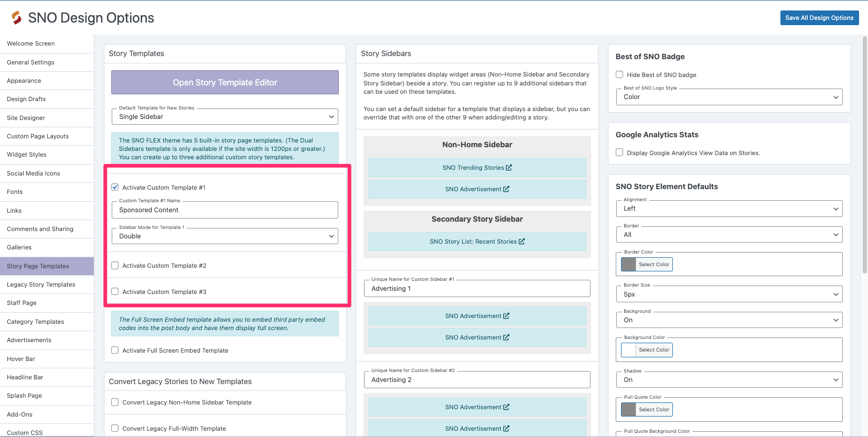Open Links settings in sidebar
This screenshot has height=437, width=868.
point(47,211)
